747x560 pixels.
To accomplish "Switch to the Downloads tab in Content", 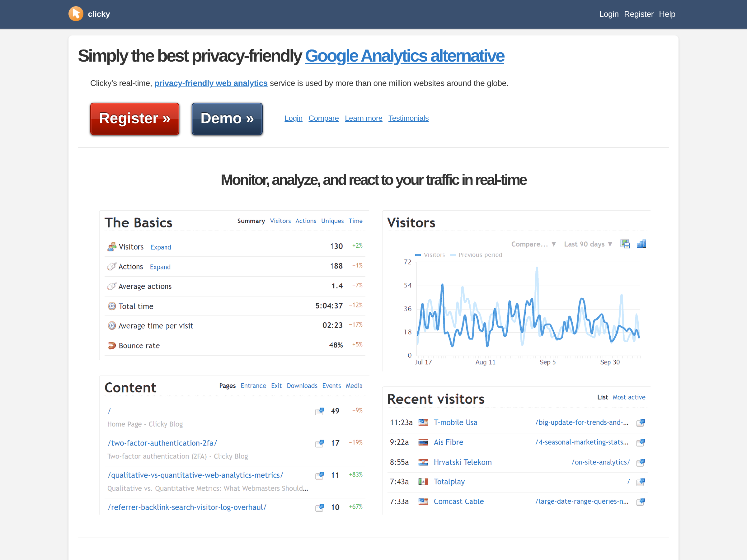I will point(302,386).
